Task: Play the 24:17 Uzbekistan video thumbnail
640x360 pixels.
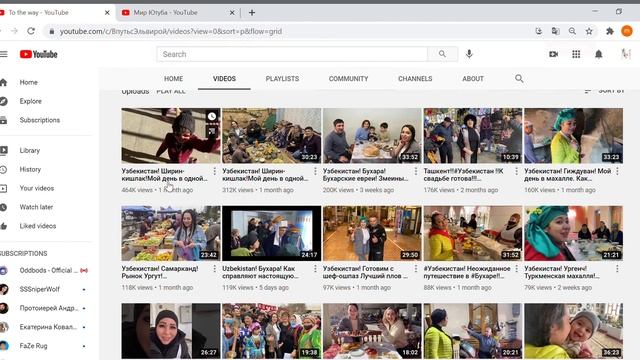Action: tap(271, 233)
